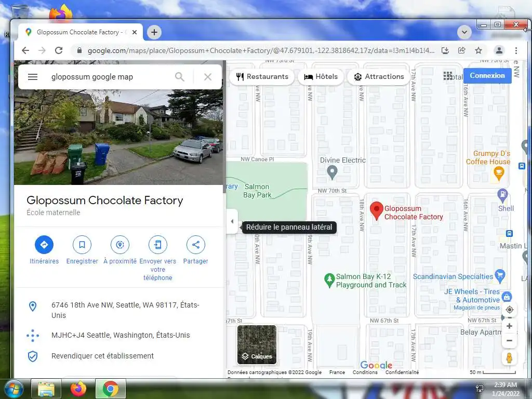This screenshot has width=532, height=399.
Task: Open File Explorer from the taskbar
Action: coord(46,389)
